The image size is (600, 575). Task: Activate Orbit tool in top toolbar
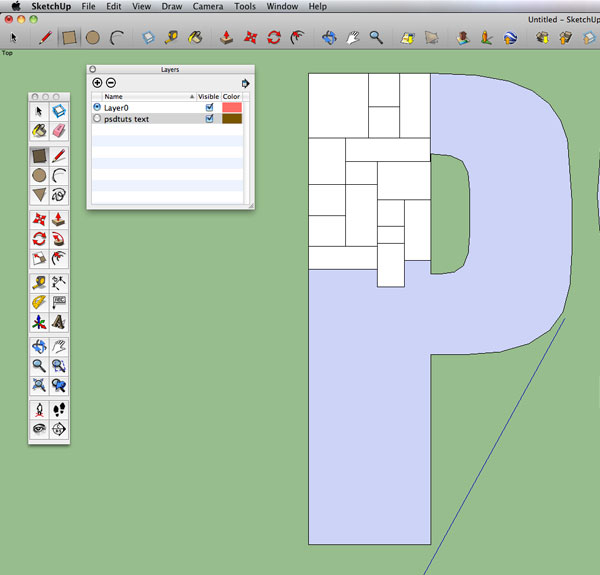point(329,37)
